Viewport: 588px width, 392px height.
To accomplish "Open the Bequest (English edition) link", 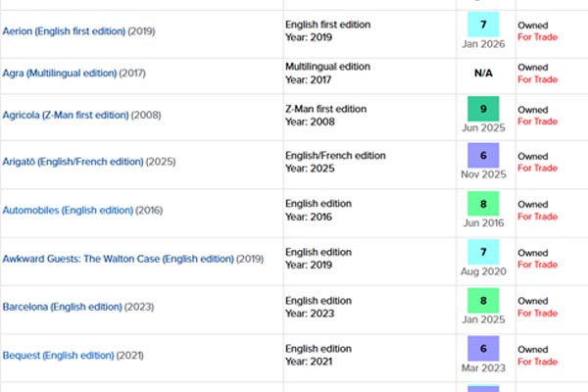I will [58, 355].
